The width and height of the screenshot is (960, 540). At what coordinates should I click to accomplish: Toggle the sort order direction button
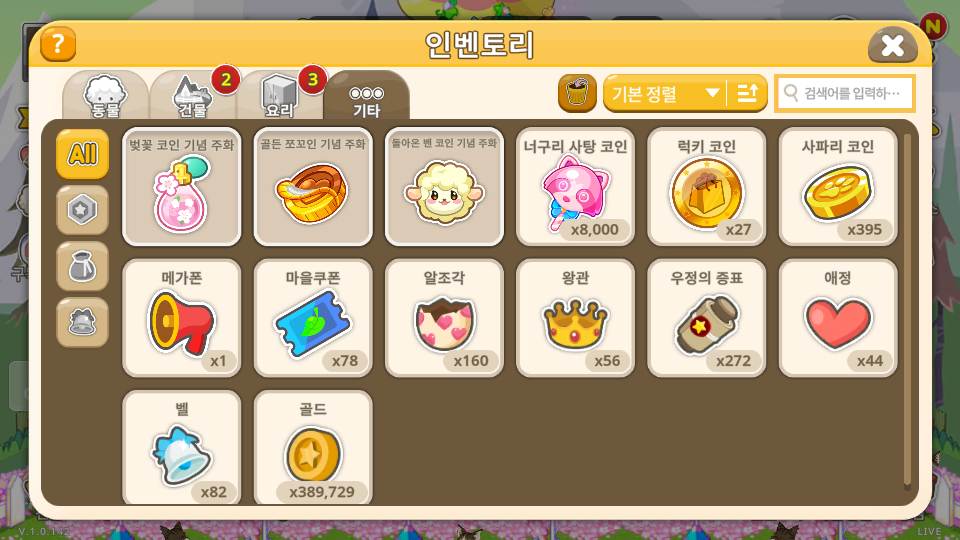748,93
